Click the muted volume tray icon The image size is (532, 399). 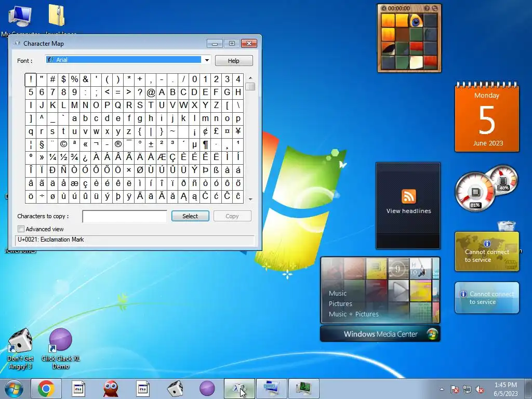point(480,389)
